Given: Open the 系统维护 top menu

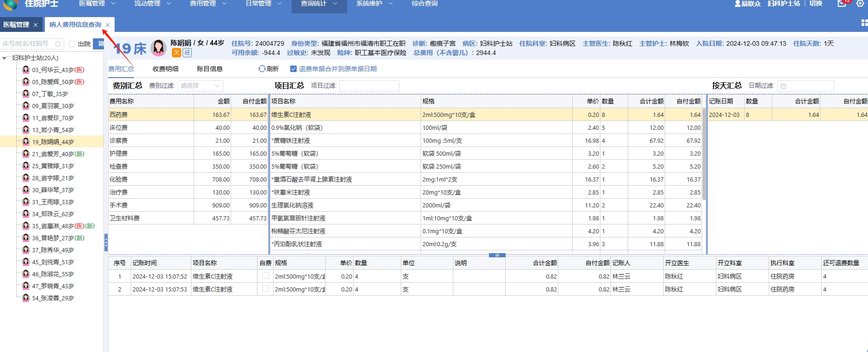Looking at the screenshot, I should point(374,4).
